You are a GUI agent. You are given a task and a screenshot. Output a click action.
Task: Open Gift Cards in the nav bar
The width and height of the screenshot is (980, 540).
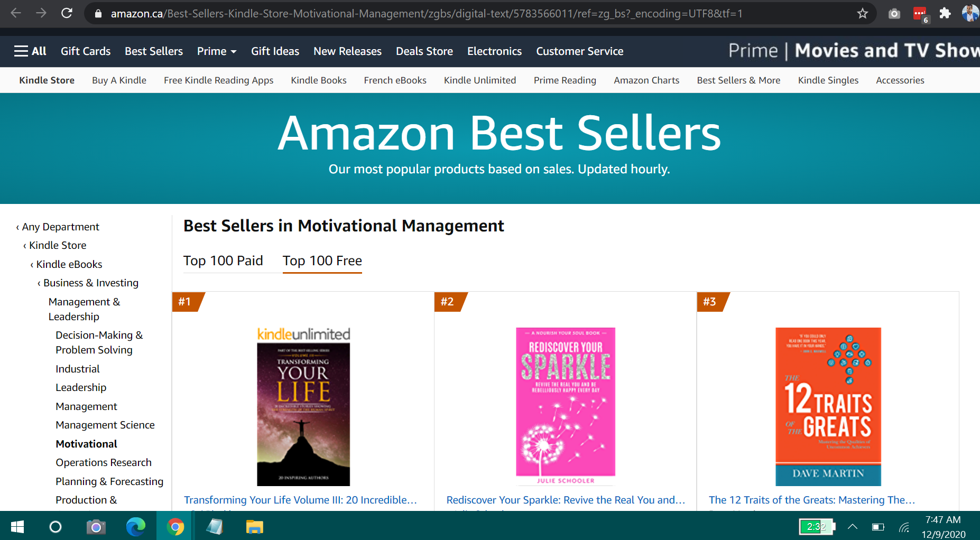click(x=86, y=51)
